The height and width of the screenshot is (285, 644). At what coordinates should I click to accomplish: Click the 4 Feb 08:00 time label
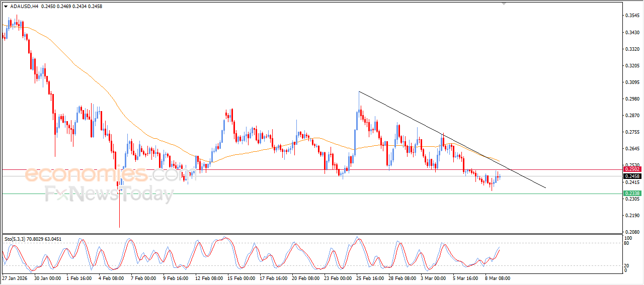(111, 278)
